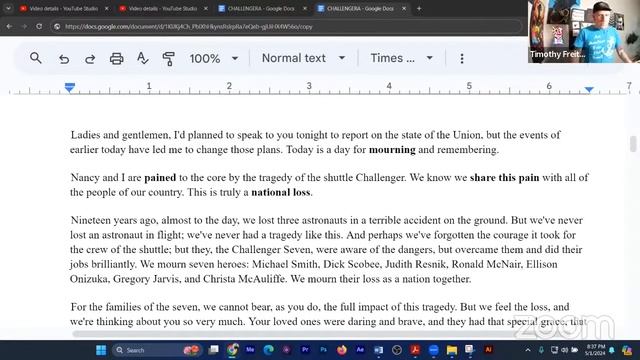
Task: Click the search magnifier icon in Docs toolbar
Action: click(x=36, y=58)
